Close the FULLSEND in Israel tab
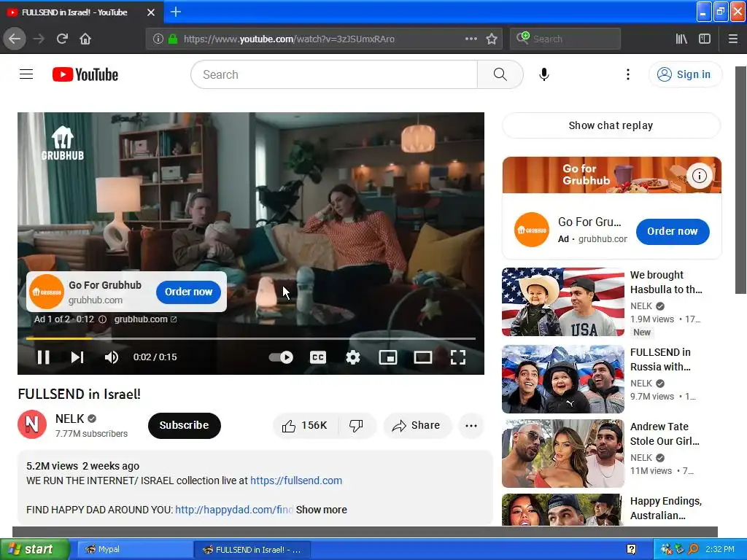Viewport: 747px width, 560px height. (x=151, y=12)
